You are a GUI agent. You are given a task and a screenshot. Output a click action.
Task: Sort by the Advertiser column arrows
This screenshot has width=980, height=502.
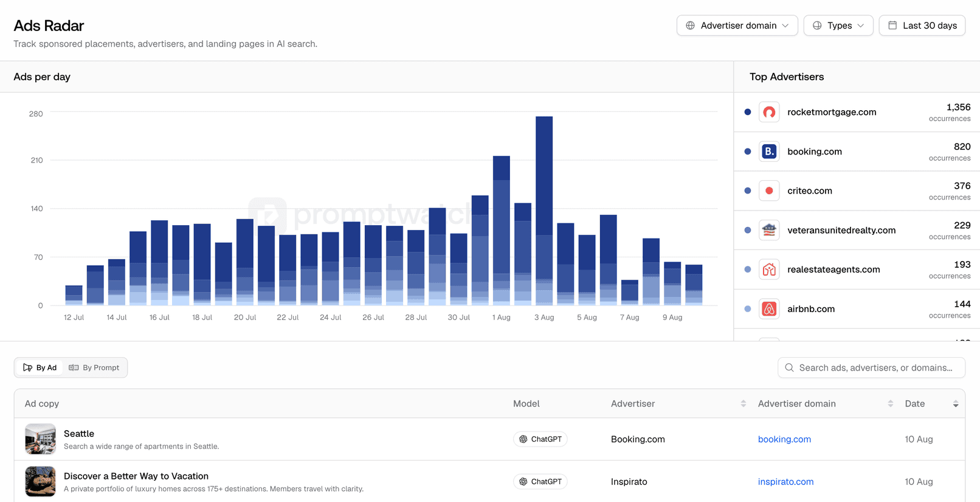tap(743, 403)
